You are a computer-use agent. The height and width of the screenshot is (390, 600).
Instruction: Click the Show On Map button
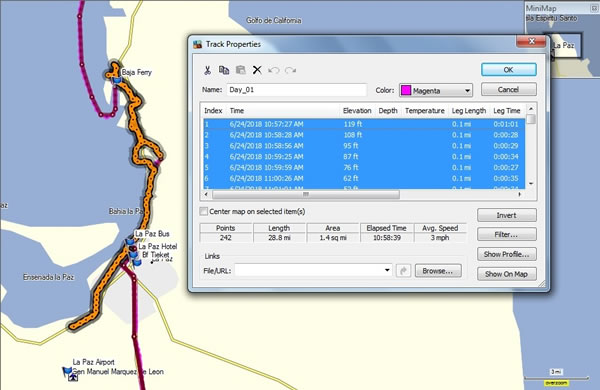(x=507, y=274)
